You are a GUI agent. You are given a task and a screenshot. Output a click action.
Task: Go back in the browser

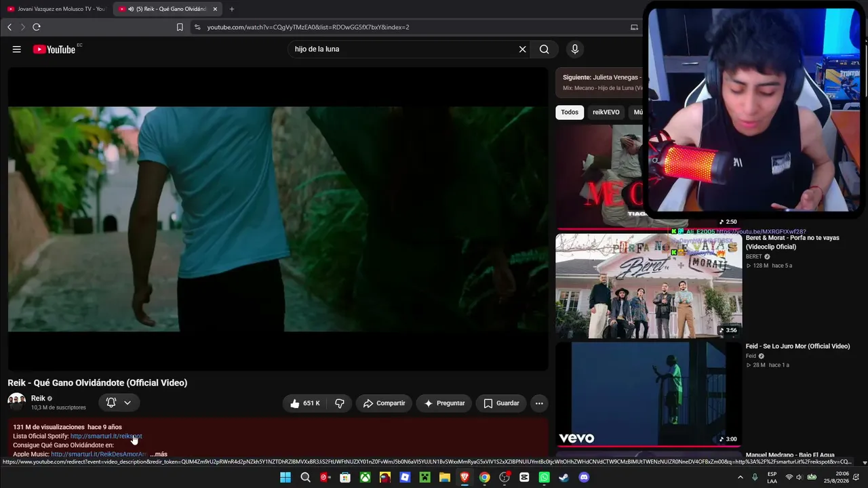point(9,27)
